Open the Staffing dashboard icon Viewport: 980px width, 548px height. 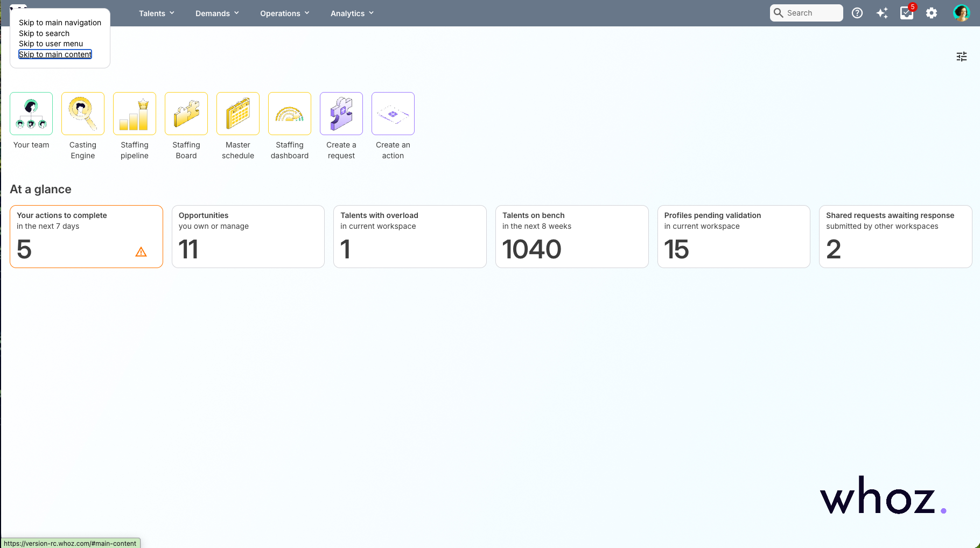click(x=290, y=114)
